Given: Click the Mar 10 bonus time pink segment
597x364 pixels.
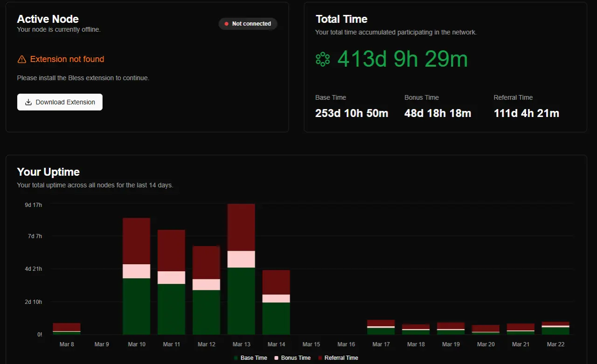Looking at the screenshot, I should click(136, 271).
